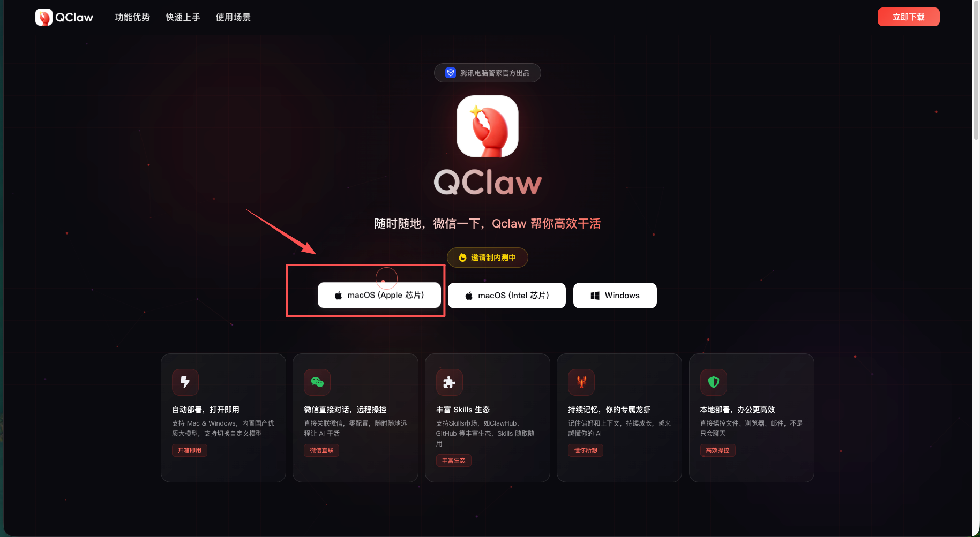Click the WeChat chat bubbles icon
This screenshot has height=537, width=980.
[317, 382]
